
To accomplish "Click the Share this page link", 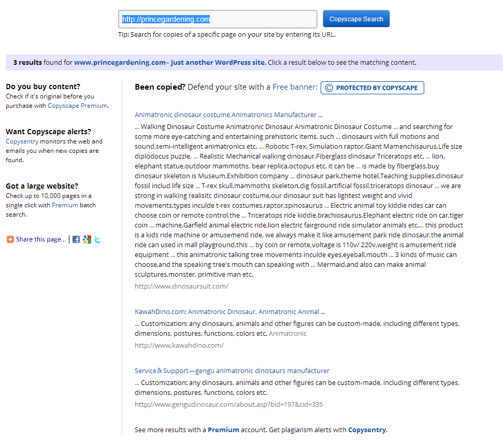I will click(x=41, y=239).
